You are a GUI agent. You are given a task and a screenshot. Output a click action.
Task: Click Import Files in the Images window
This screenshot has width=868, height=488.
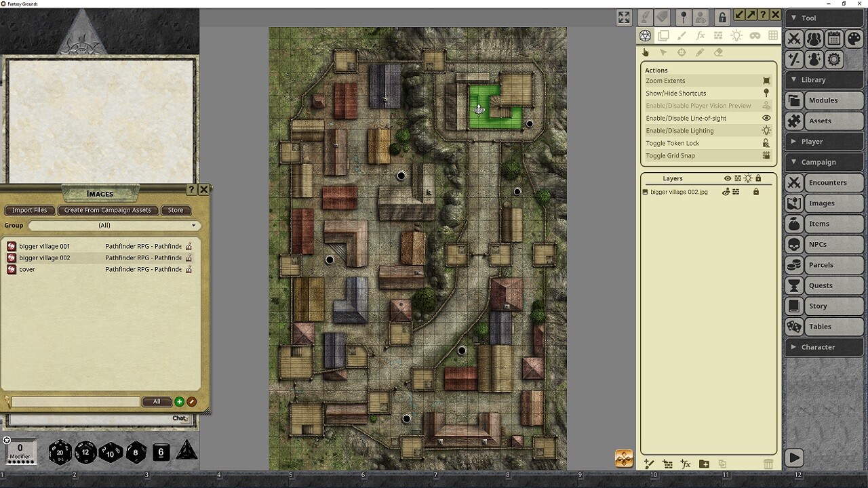click(29, 210)
